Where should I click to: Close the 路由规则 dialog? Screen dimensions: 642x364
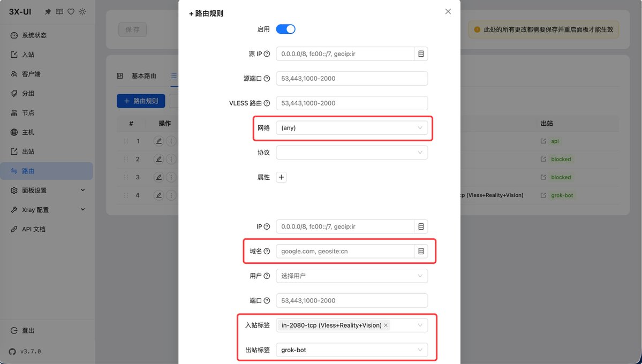pos(448,11)
